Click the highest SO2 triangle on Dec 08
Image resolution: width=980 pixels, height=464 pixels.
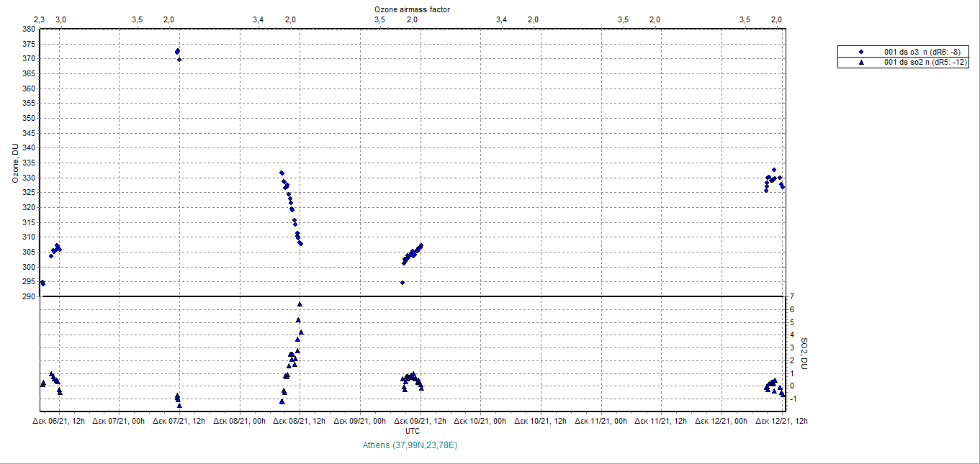(300, 304)
